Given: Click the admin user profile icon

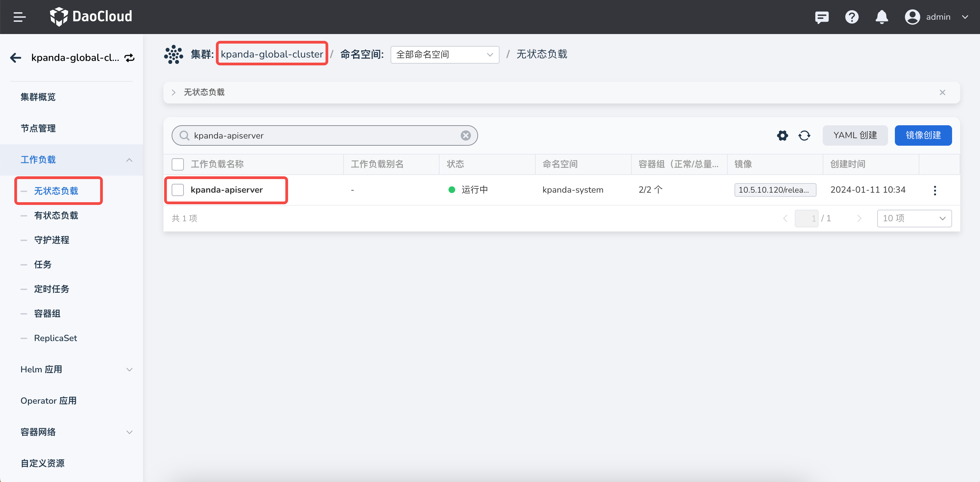Looking at the screenshot, I should coord(913,17).
